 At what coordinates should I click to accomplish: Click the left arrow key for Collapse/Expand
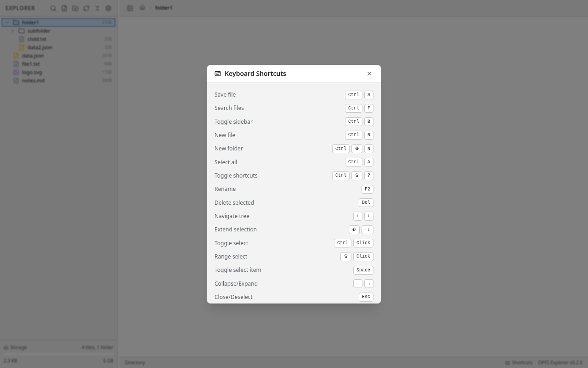pos(358,284)
